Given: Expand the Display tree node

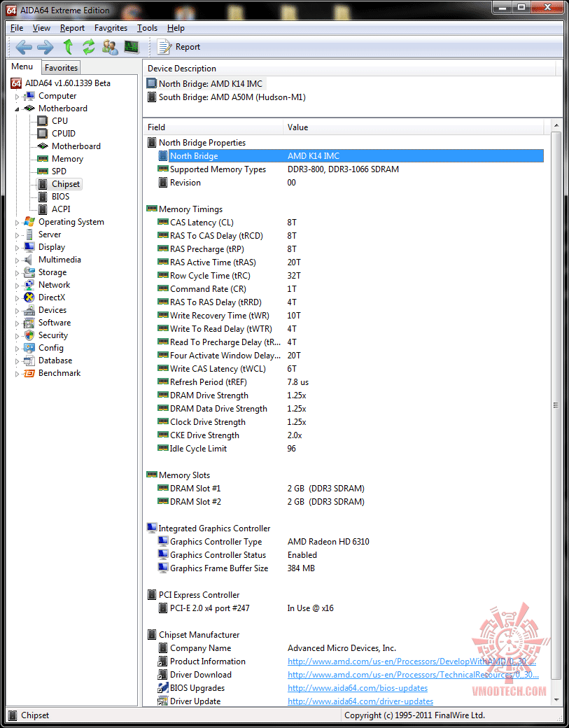Looking at the screenshot, I should (x=17, y=248).
